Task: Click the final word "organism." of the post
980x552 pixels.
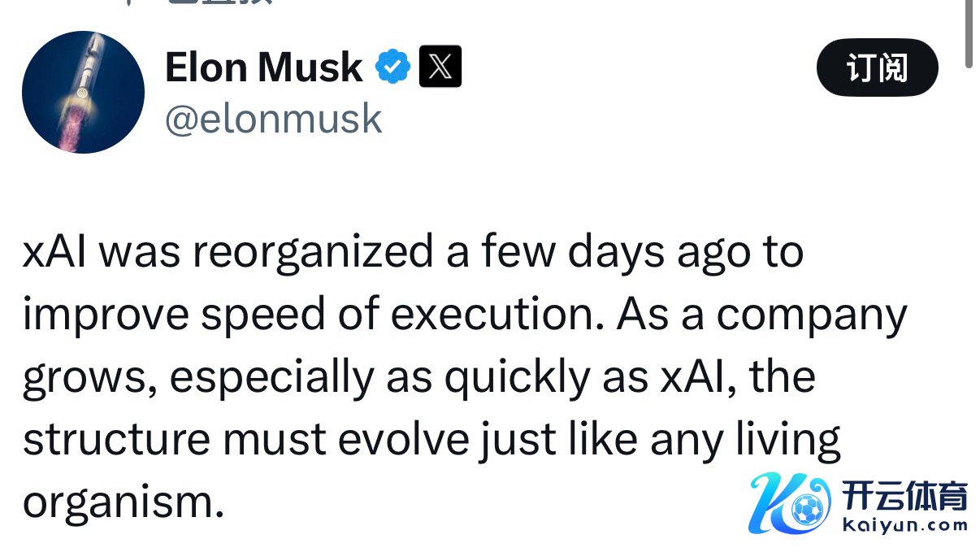Action: pyautogui.click(x=123, y=503)
